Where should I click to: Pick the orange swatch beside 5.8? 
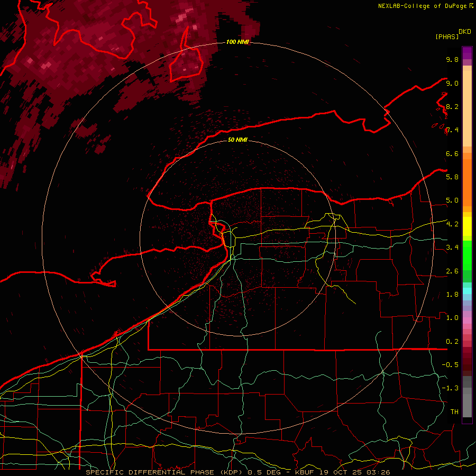(467, 177)
